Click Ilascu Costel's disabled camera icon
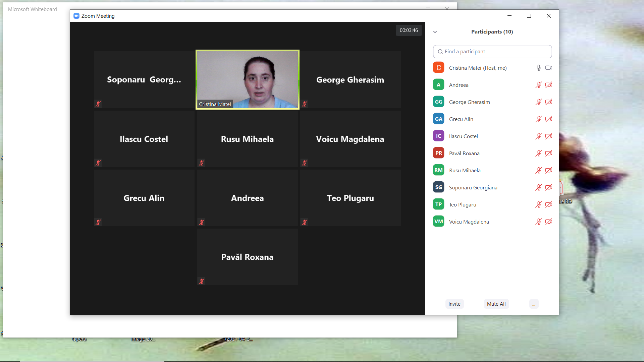644x362 pixels. coord(549,136)
